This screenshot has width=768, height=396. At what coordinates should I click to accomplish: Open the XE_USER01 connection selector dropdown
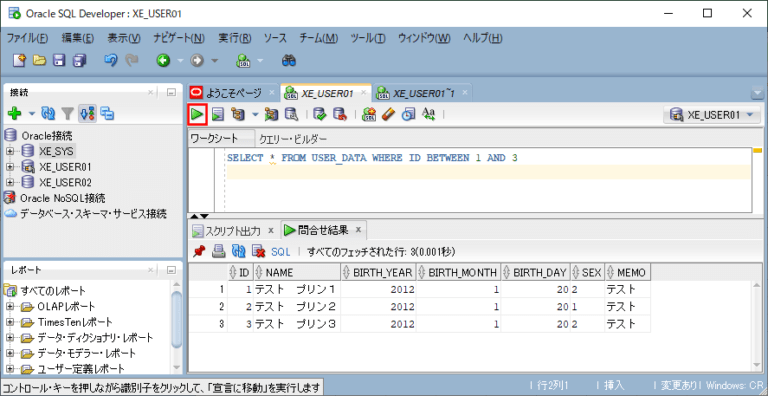click(x=712, y=115)
